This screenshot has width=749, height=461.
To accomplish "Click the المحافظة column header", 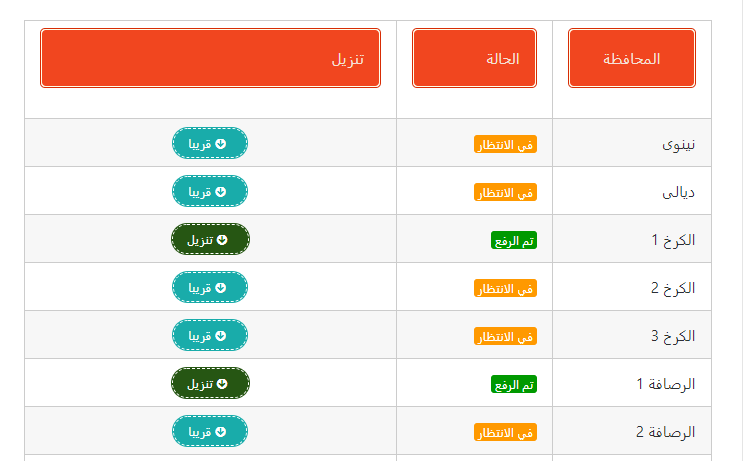I will [631, 58].
